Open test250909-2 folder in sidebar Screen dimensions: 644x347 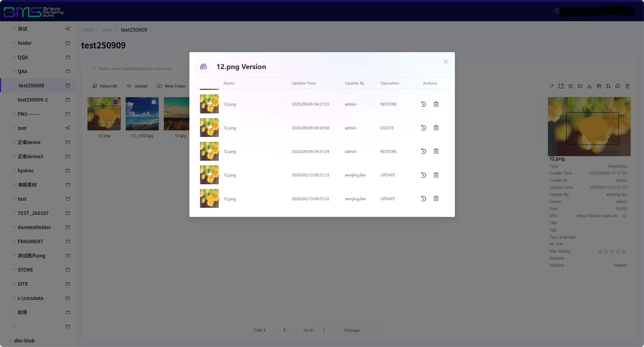pos(33,100)
